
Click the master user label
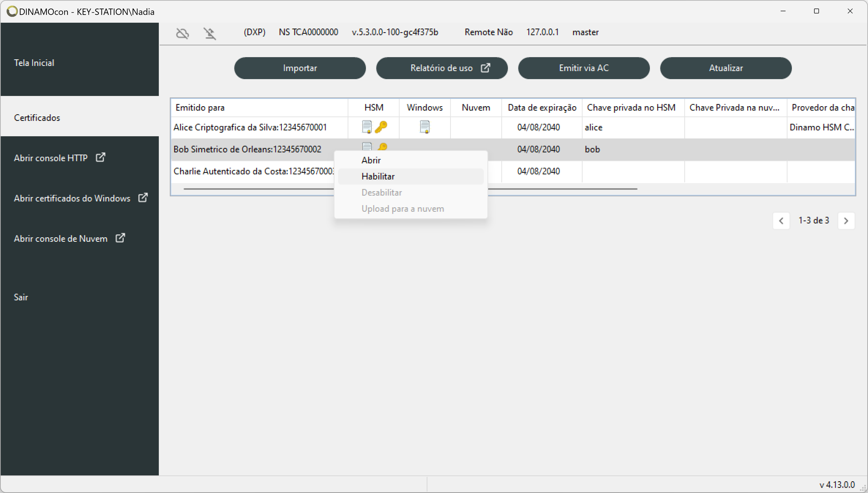pyautogui.click(x=585, y=32)
